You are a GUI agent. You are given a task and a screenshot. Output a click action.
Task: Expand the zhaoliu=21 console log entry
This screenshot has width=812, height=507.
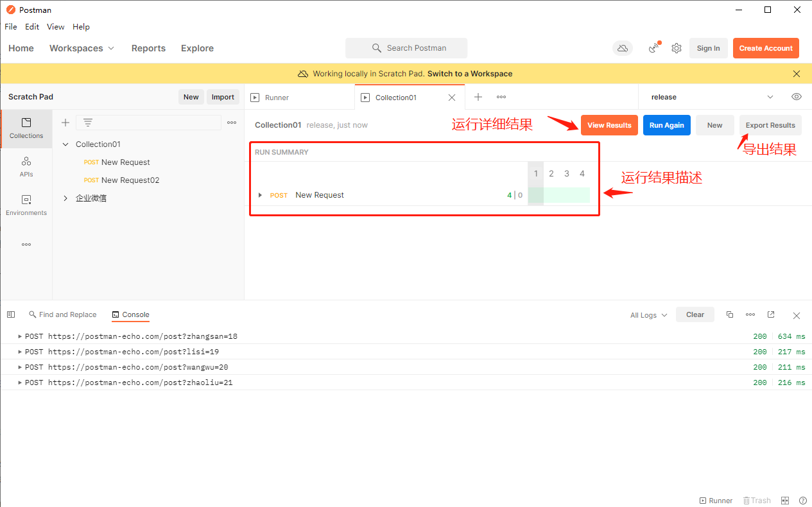[20, 382]
